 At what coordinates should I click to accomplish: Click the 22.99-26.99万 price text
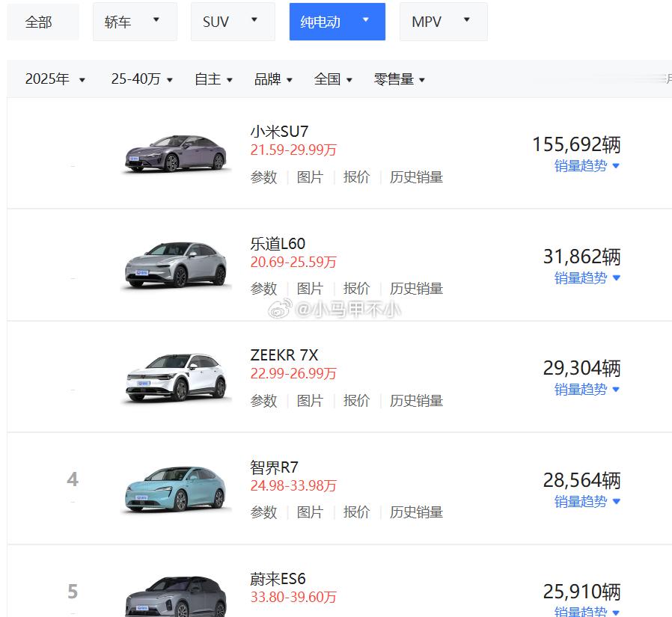click(293, 373)
